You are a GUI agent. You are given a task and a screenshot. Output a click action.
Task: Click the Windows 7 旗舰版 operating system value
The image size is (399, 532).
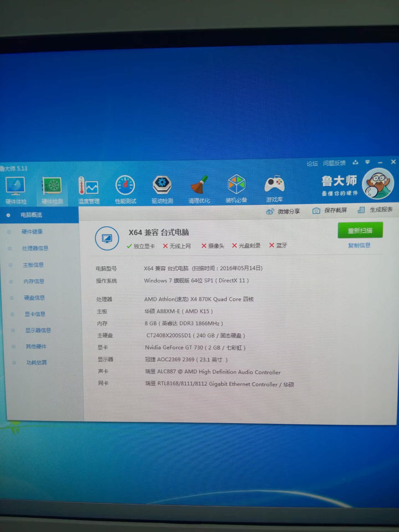(196, 280)
